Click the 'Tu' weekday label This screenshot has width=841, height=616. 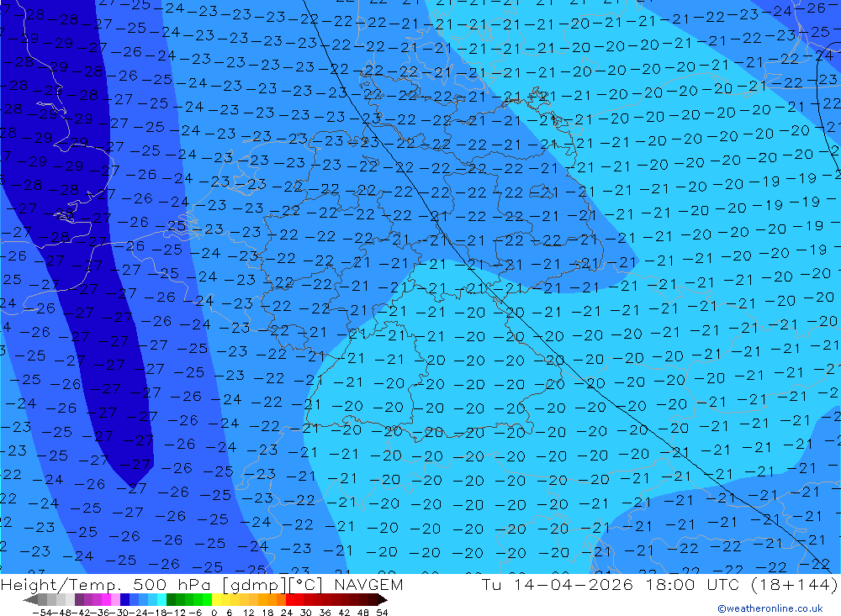pyautogui.click(x=492, y=584)
